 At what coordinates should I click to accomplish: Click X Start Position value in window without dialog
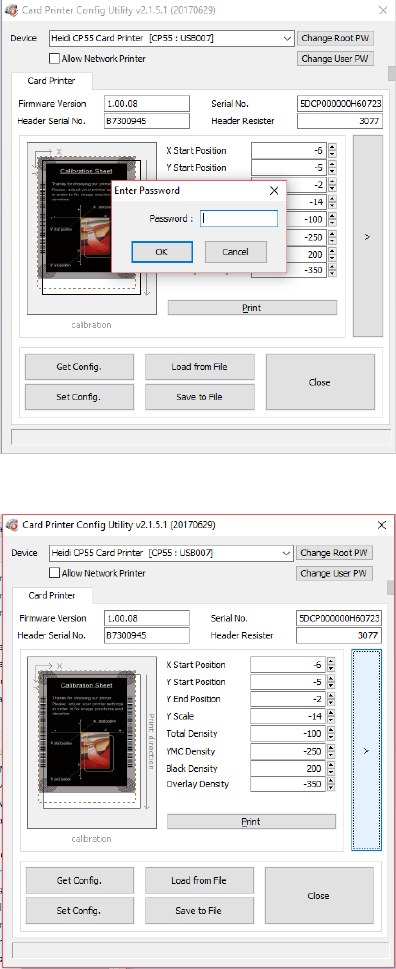click(287, 665)
